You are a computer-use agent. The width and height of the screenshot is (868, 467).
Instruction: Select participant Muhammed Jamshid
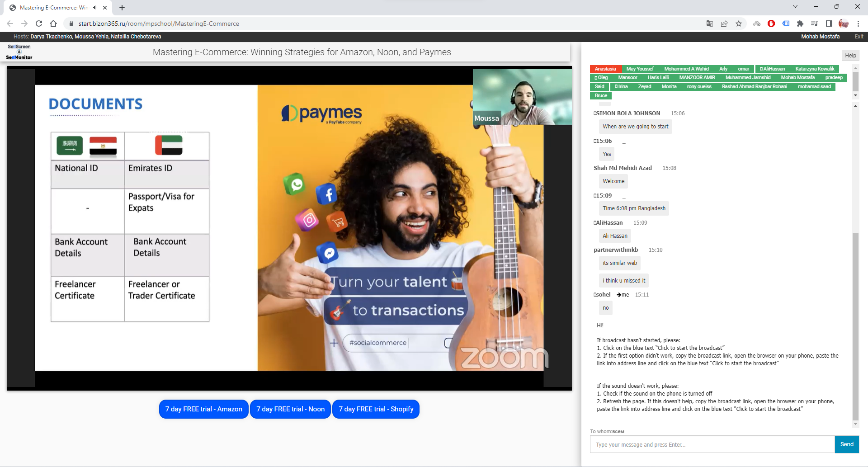[748, 78]
